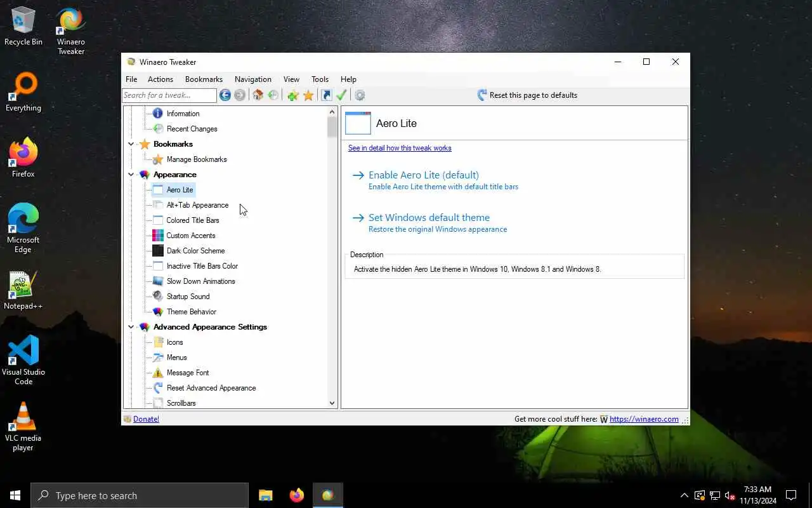This screenshot has height=508, width=812.
Task: Open the Navigation menu
Action: [253, 79]
